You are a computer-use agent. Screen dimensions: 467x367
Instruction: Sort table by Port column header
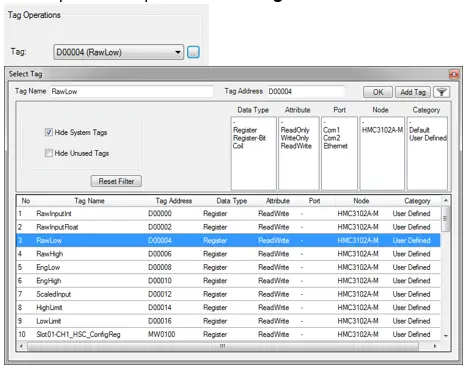point(314,201)
